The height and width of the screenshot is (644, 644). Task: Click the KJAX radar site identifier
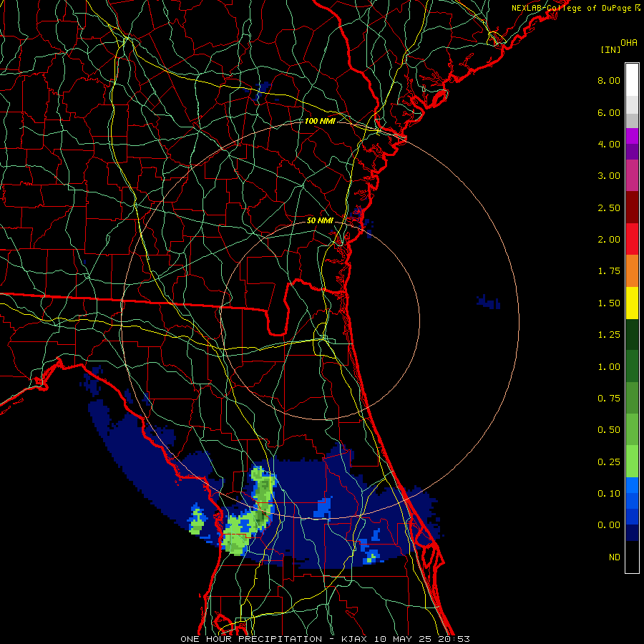355,639
